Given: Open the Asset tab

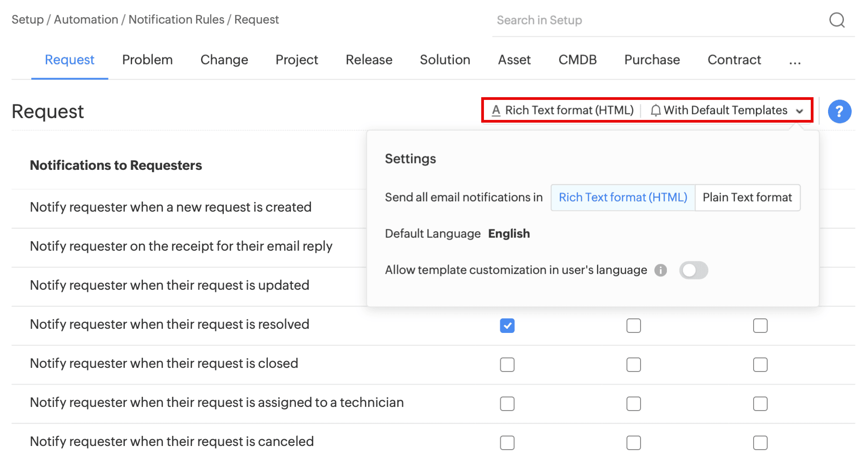Looking at the screenshot, I should pos(514,60).
